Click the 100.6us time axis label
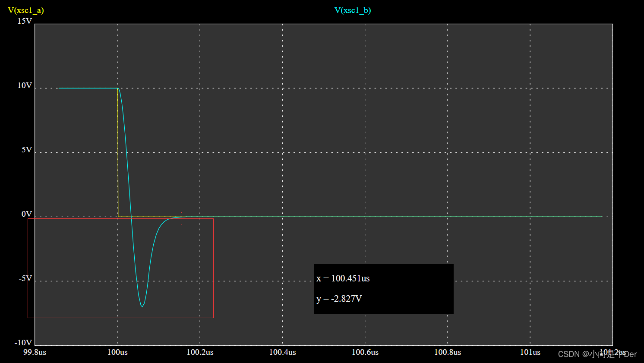 [365, 352]
